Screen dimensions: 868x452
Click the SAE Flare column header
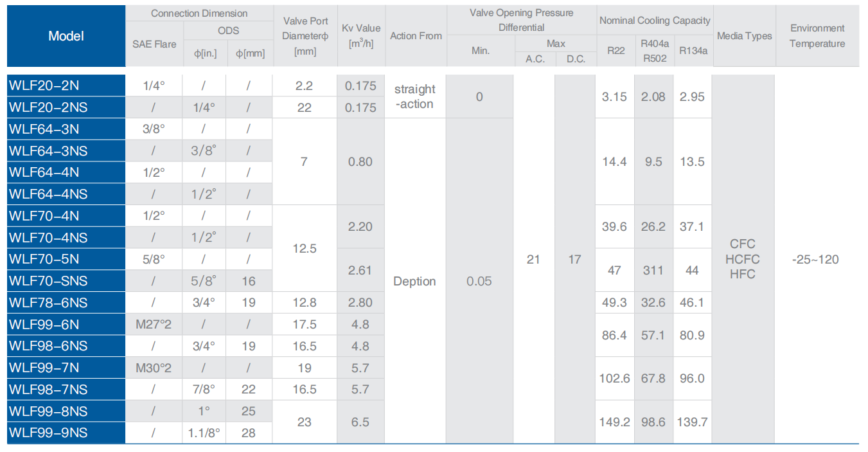[x=154, y=44]
